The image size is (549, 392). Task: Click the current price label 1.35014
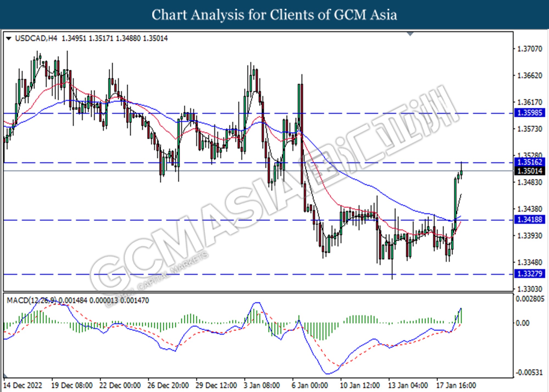coord(530,171)
